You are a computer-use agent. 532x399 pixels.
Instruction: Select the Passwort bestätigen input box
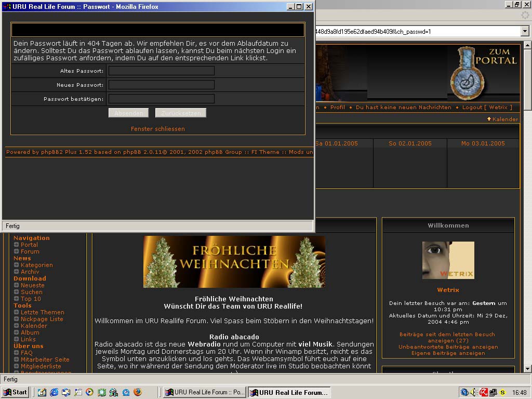point(162,99)
